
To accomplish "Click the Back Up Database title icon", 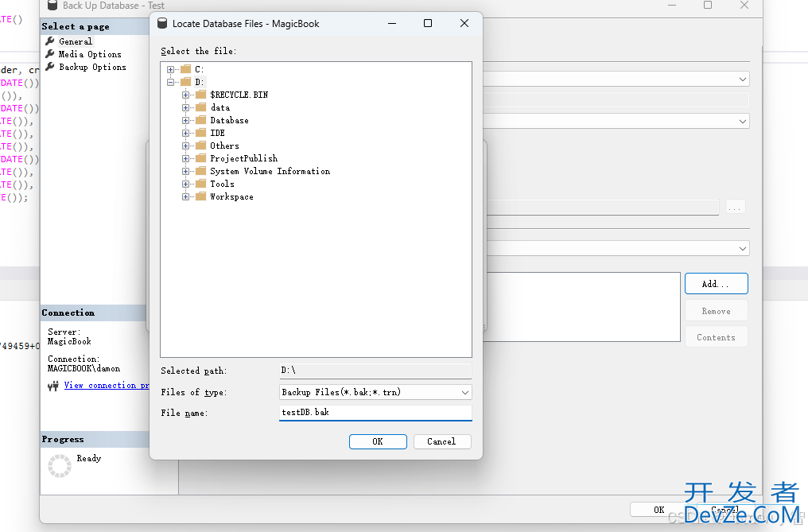I will [52, 5].
